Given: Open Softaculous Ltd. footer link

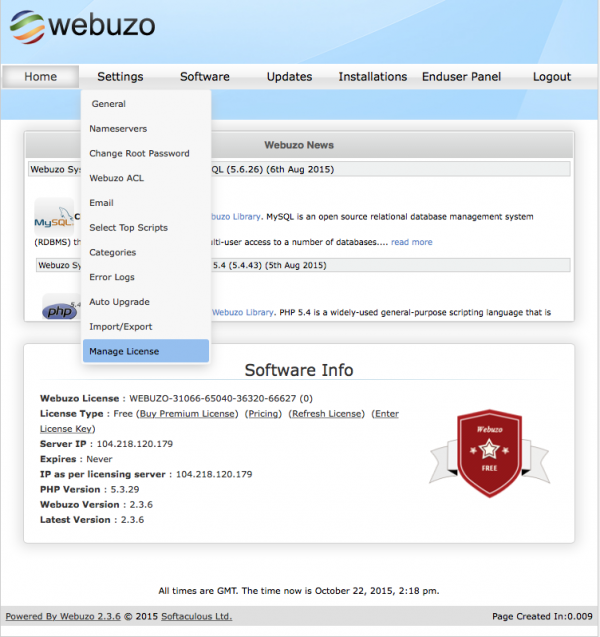Looking at the screenshot, I should pos(197,617).
